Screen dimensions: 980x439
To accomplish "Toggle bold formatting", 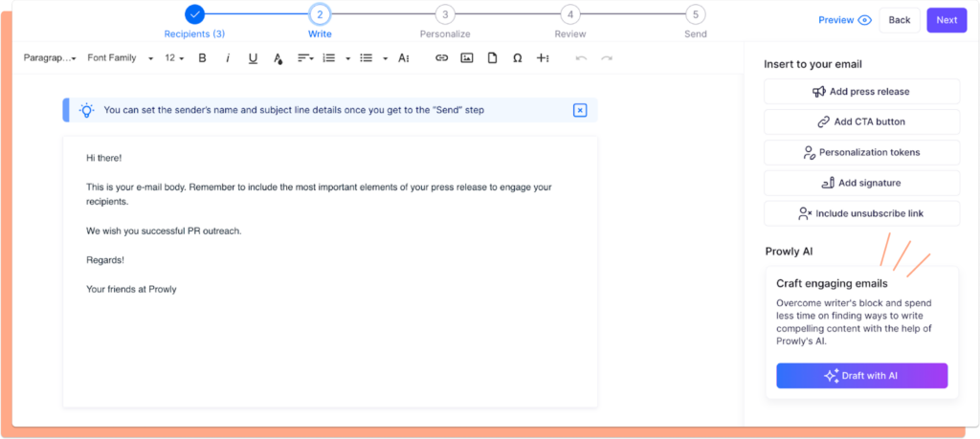I will [x=202, y=58].
